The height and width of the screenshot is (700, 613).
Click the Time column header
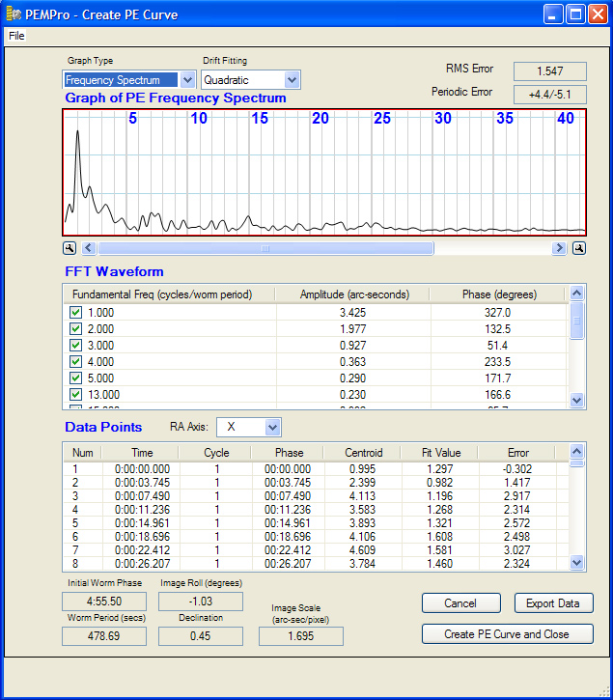142,453
